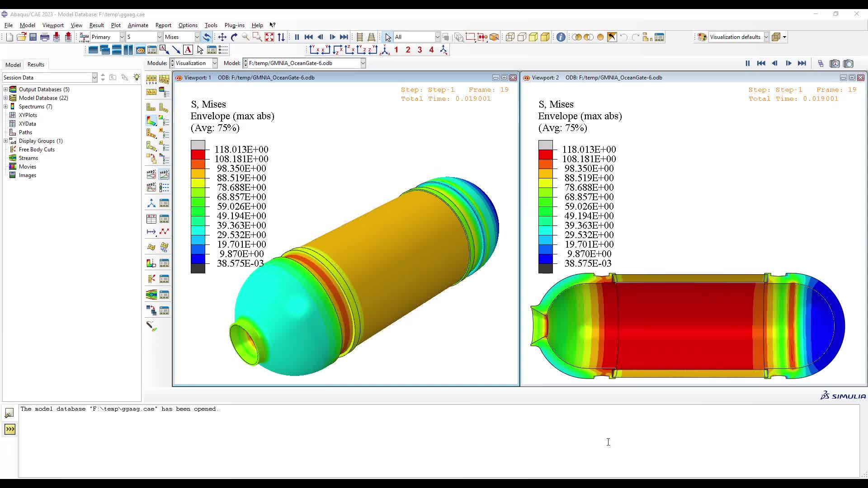Viewport: 868px width, 488px height.
Task: Turn on shaded render style
Action: tap(545, 37)
